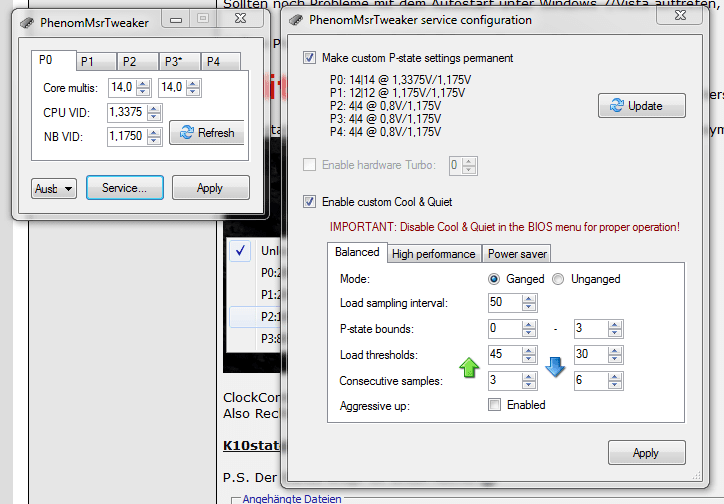Click the blue down arrow icon
The image size is (724, 504).
coord(555,367)
